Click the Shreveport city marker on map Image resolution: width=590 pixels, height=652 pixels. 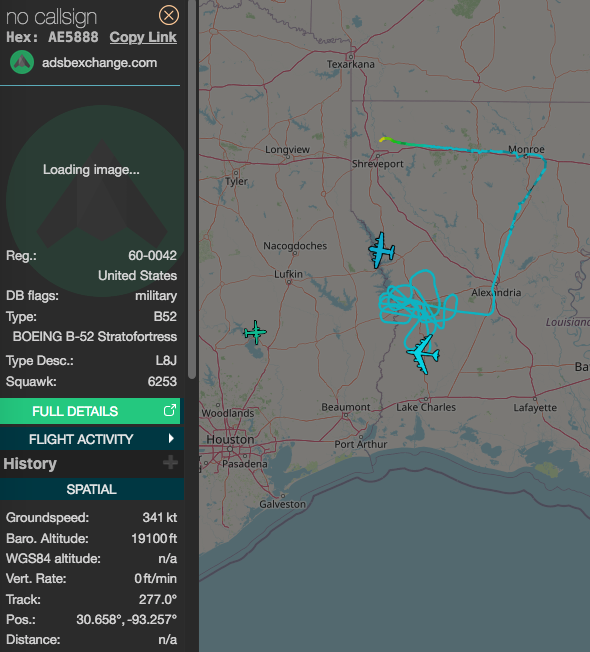tap(378, 156)
